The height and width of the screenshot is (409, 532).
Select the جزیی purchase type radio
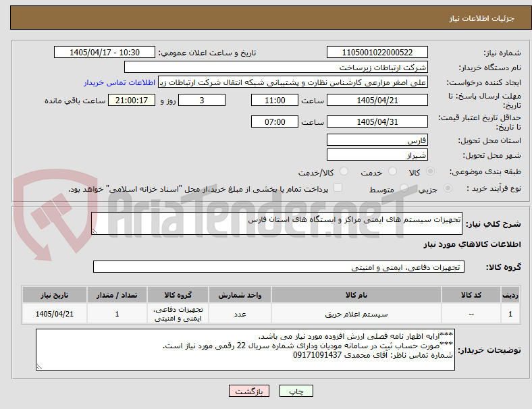click(448, 188)
